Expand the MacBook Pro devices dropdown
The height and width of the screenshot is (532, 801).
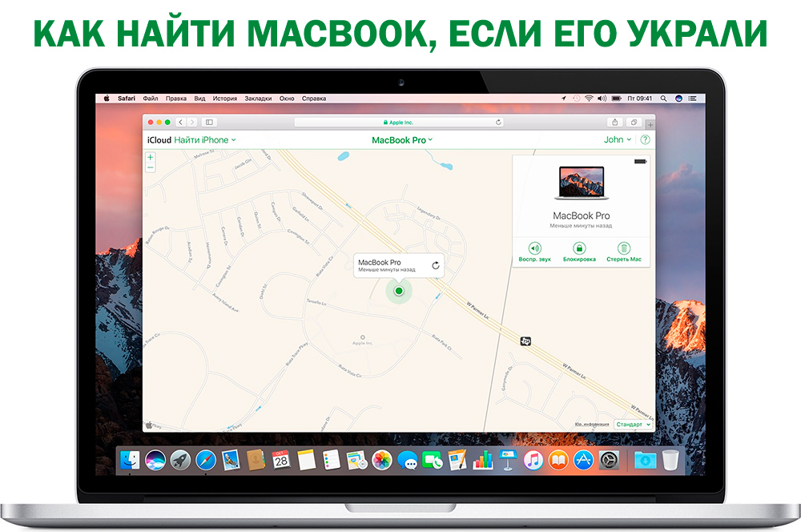point(402,140)
